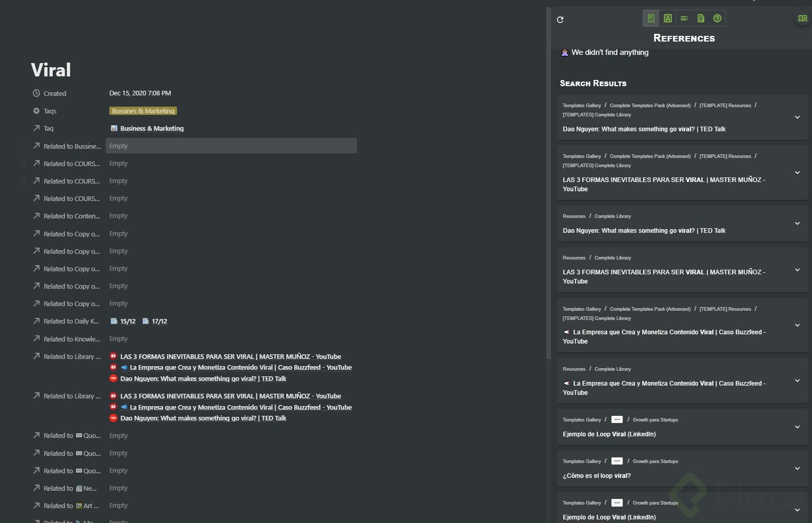812x523 pixels.
Task: Open the help question mark icon
Action: pos(717,18)
